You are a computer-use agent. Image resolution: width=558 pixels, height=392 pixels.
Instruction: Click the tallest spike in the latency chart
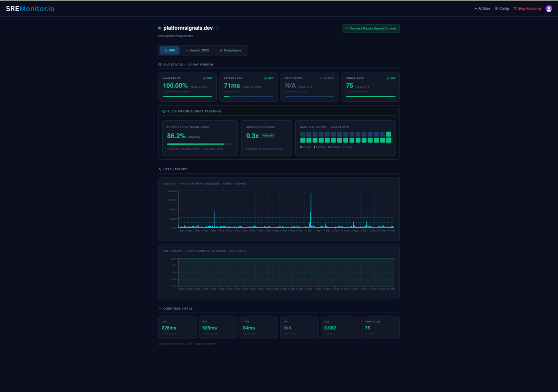(311, 209)
